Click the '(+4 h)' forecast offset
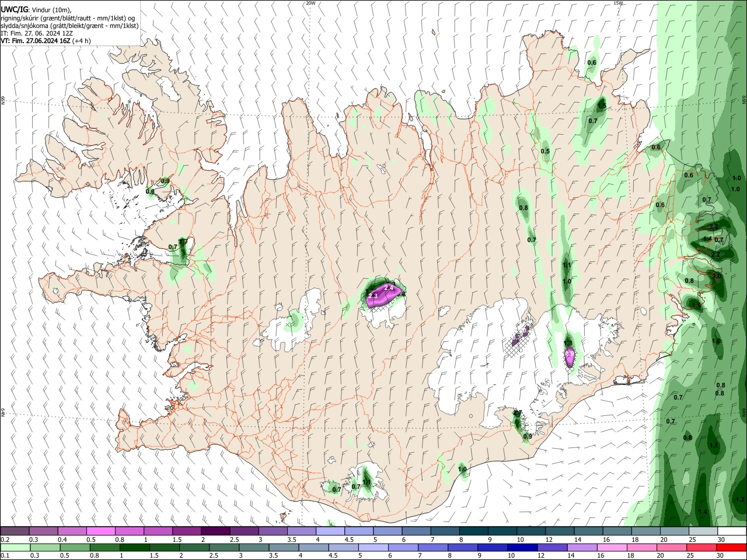Viewport: 747px width, 560px height. click(81, 41)
